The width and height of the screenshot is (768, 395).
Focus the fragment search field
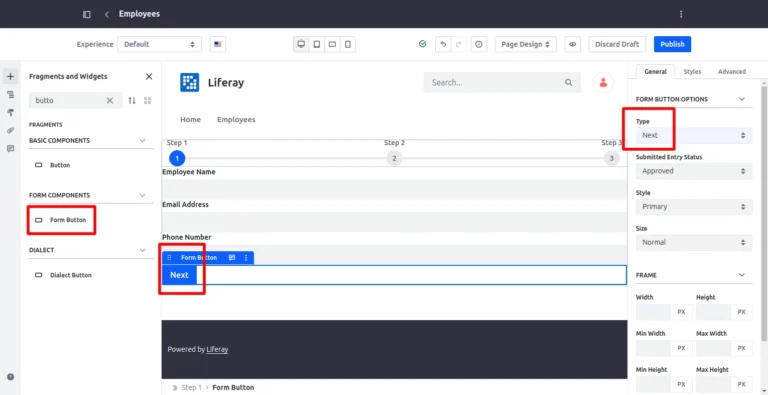pyautogui.click(x=76, y=100)
